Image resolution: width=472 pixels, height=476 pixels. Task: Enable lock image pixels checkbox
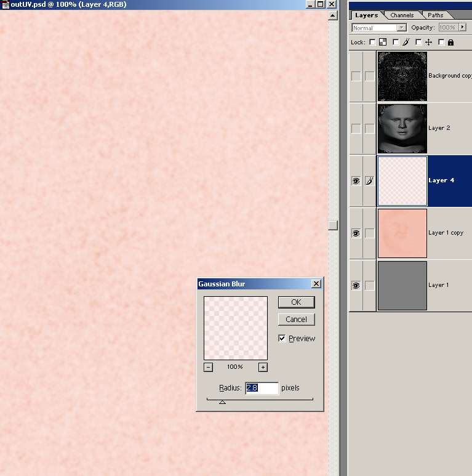pyautogui.click(x=395, y=42)
